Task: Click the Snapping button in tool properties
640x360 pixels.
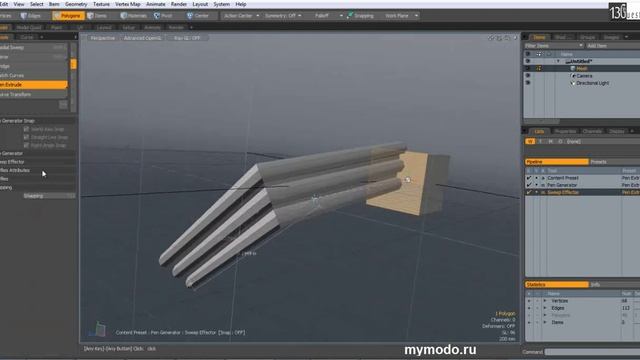Action: click(x=49, y=196)
